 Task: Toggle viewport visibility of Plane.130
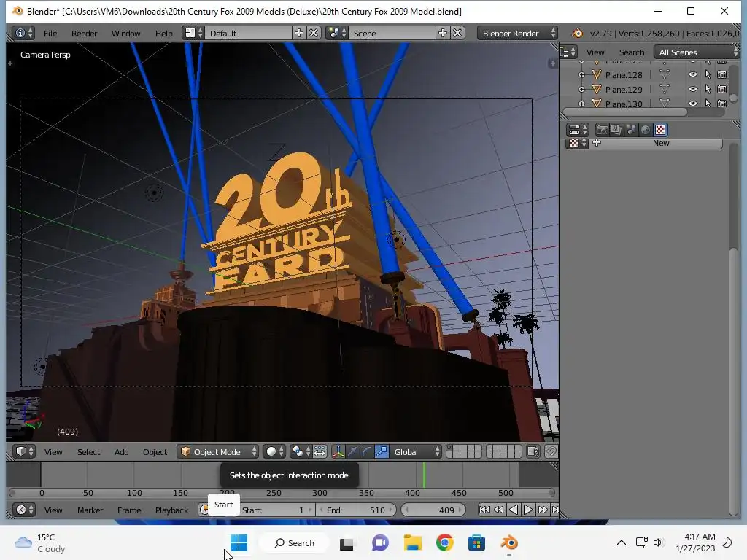[x=693, y=103]
